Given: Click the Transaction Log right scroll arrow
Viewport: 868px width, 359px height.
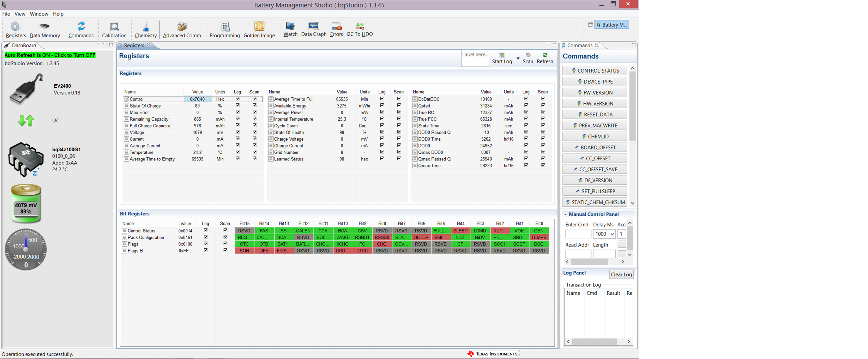Looking at the screenshot, I should tap(628, 341).
